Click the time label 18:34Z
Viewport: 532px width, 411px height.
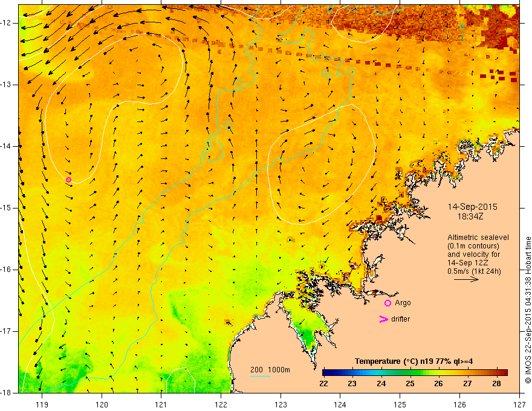(470, 216)
